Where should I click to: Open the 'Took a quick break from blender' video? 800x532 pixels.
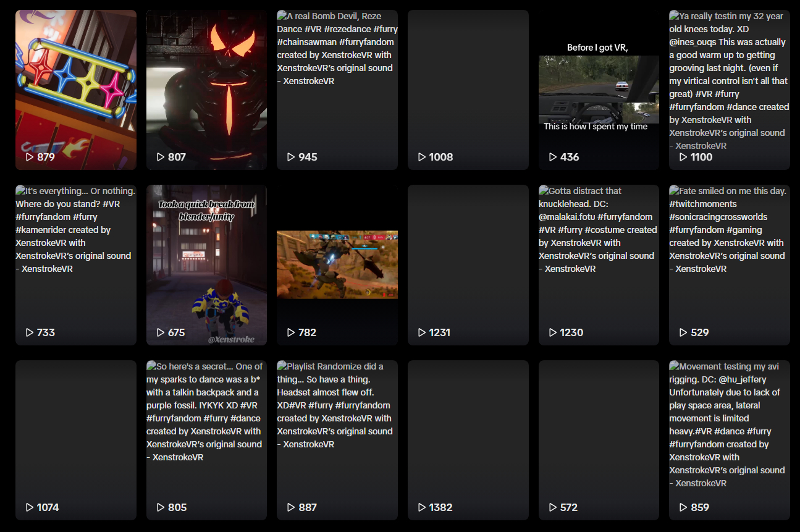207,265
